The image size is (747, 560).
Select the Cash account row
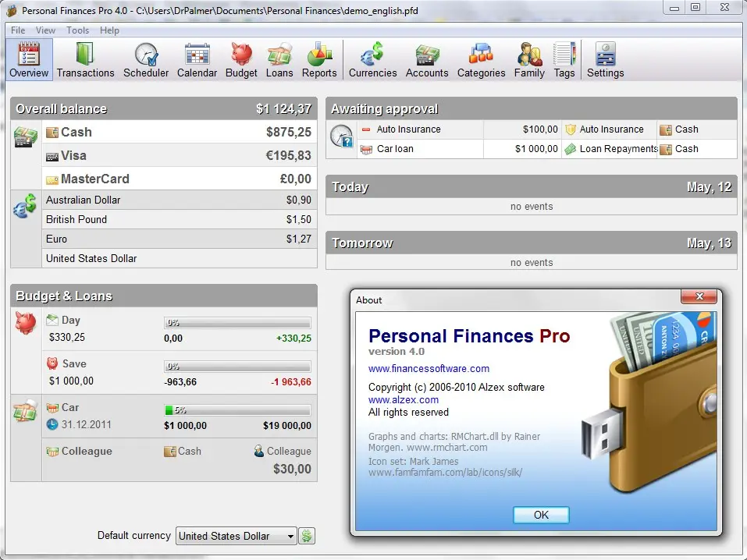click(x=179, y=132)
